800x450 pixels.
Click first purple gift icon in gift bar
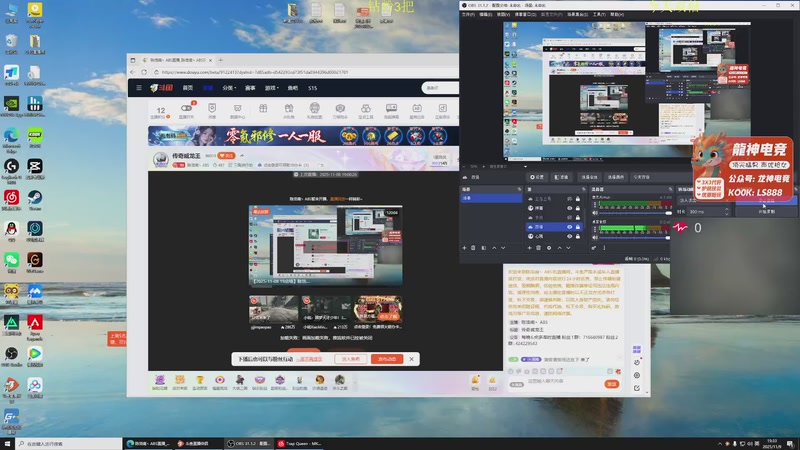coord(160,380)
